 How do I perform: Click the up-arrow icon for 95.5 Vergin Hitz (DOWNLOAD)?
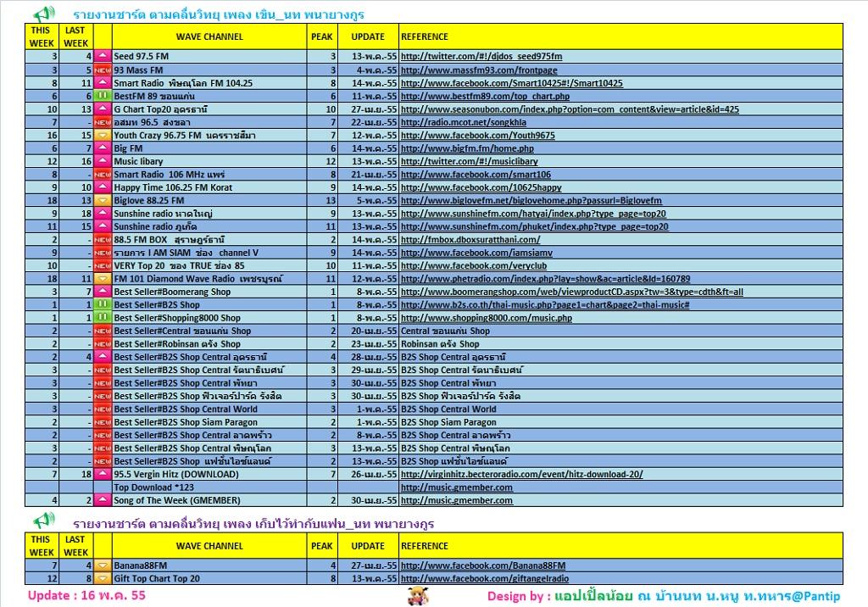103,474
